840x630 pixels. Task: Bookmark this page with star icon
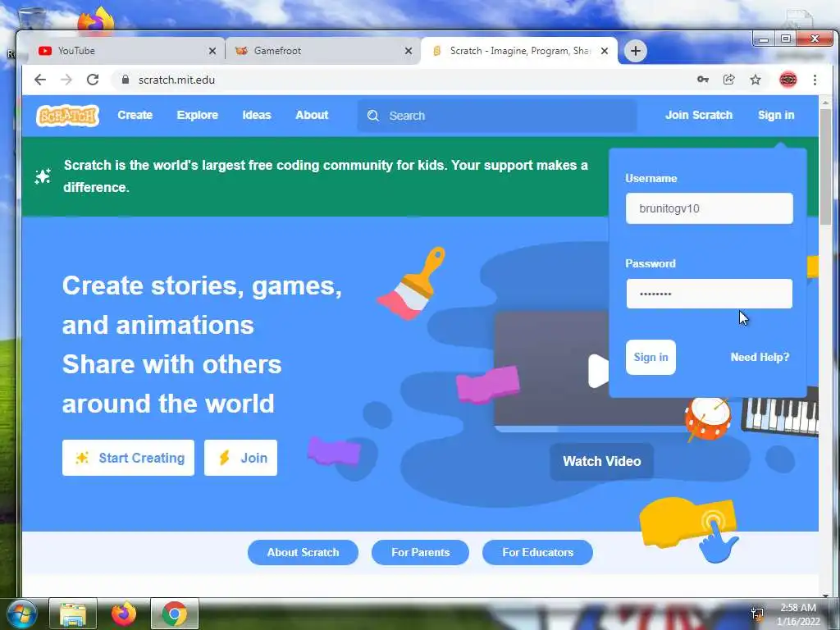[x=756, y=80]
